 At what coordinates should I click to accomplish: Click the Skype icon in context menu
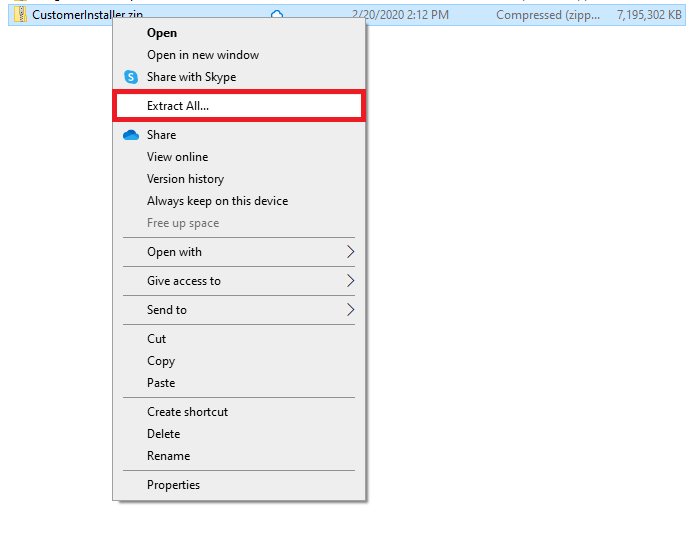tap(131, 77)
